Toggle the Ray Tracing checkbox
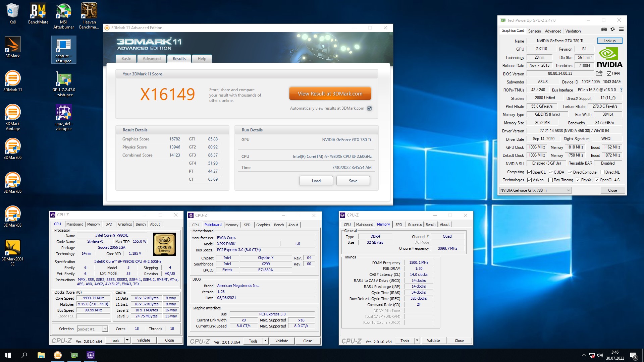This screenshot has height=362, width=644. tap(550, 180)
